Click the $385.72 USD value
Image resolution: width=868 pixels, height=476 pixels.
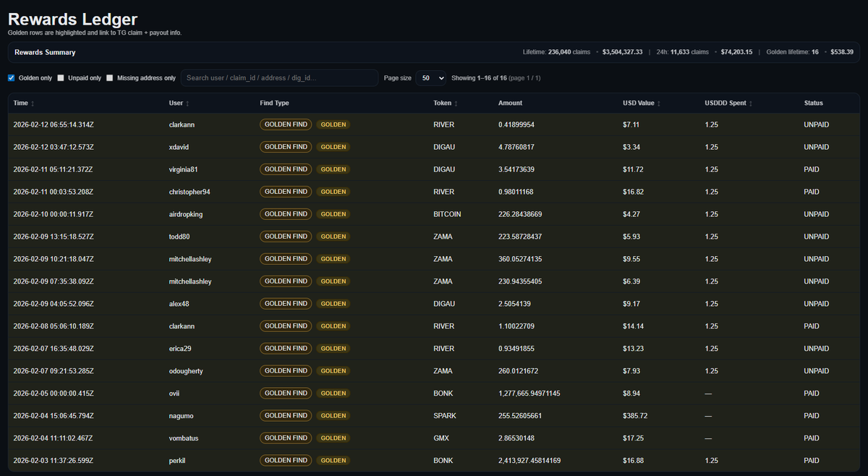click(x=635, y=416)
